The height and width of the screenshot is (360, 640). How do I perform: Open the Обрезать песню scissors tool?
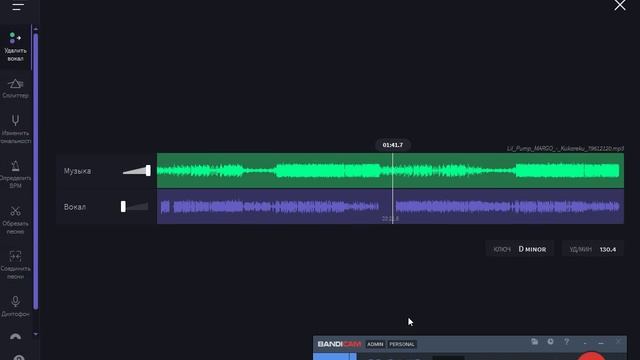(x=15, y=220)
